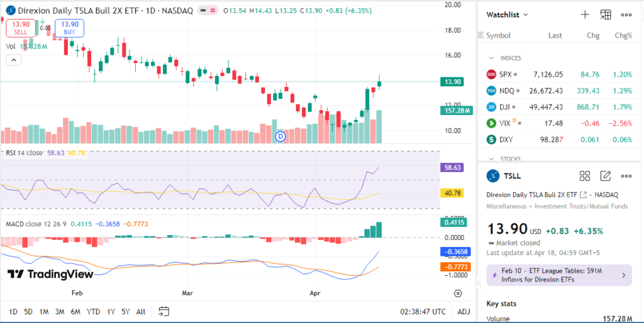The image size is (644, 323).
Task: Click the Go to date calendar icon
Action: (x=164, y=311)
